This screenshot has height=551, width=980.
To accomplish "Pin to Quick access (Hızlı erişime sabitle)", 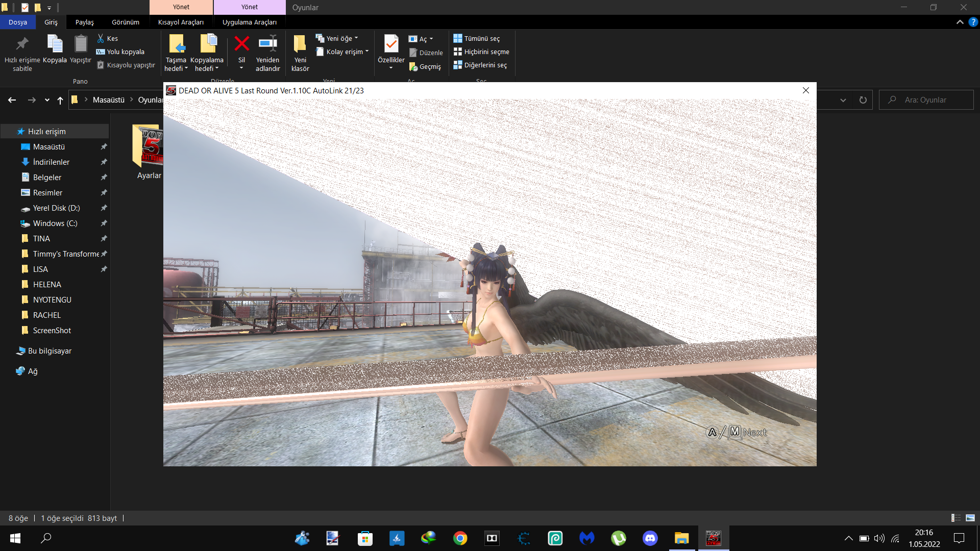I will (22, 54).
